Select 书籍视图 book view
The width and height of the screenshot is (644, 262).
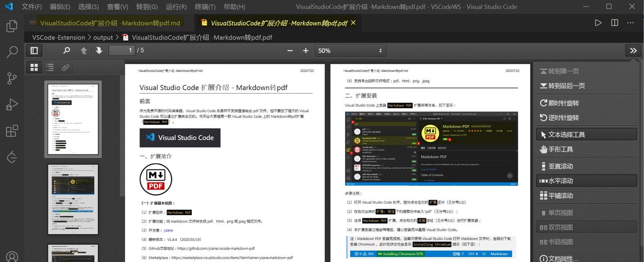[x=587, y=241]
